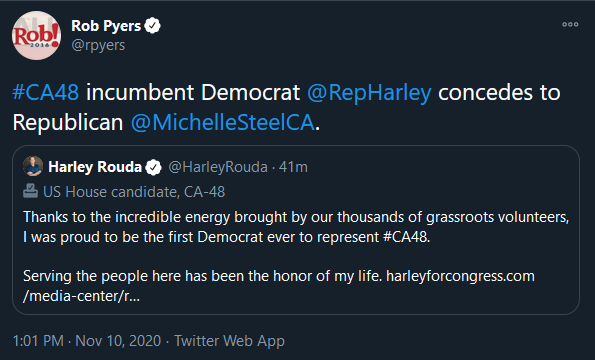Open the three-dot more options menu
The height and width of the screenshot is (360, 595).
[570, 25]
